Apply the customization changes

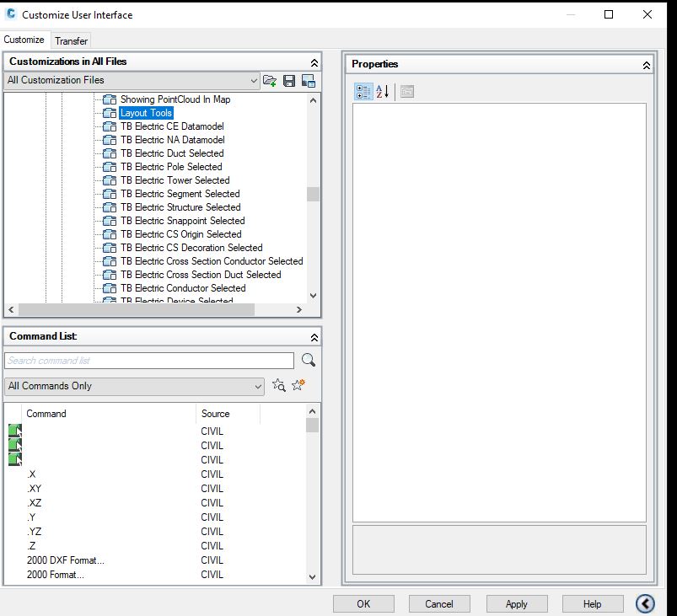516,603
